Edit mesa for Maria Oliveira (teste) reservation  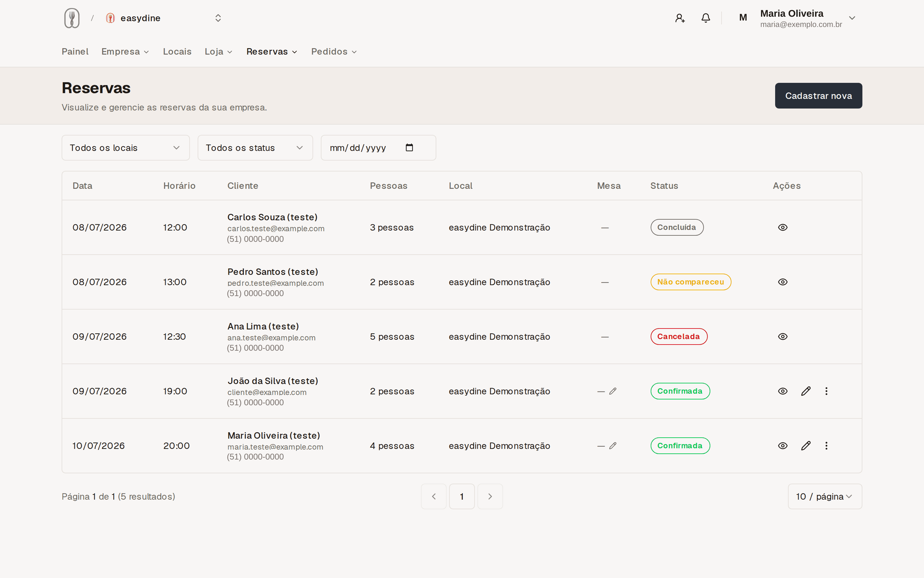tap(613, 446)
